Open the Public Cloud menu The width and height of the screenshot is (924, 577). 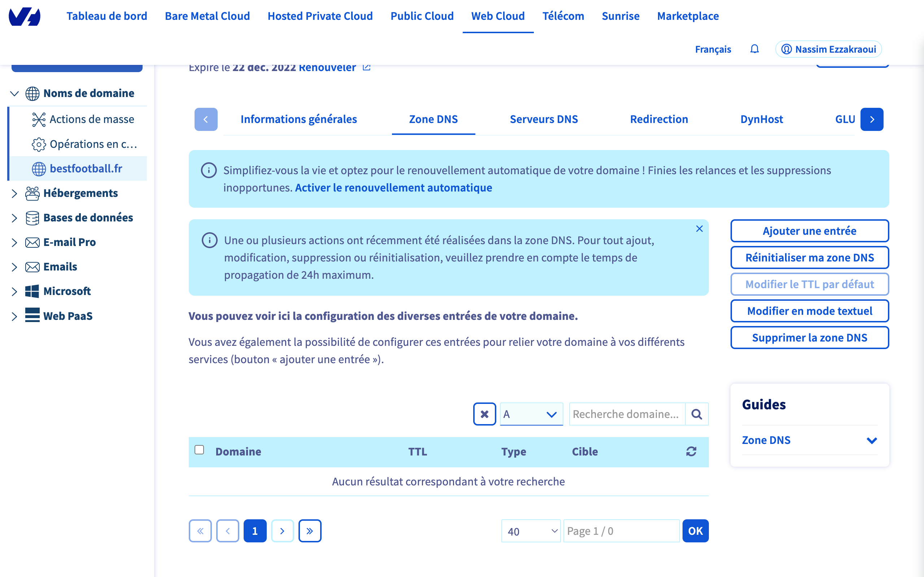pos(422,16)
